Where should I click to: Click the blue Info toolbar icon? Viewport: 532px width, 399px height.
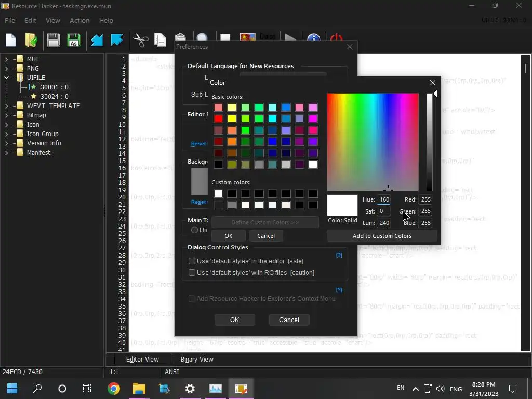point(313,37)
